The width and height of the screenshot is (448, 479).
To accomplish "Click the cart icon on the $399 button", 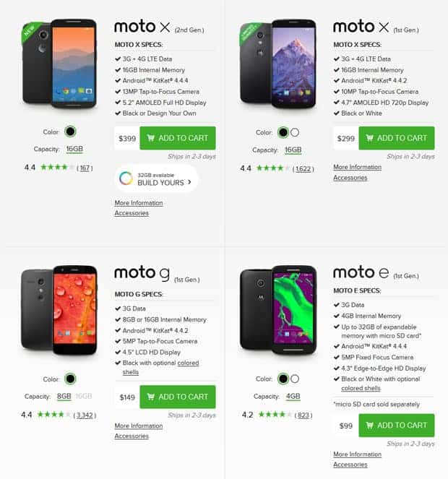I will click(x=150, y=138).
